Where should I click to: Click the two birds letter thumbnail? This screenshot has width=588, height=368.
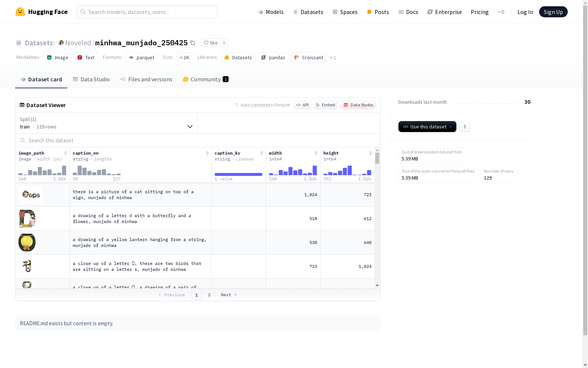click(x=27, y=266)
